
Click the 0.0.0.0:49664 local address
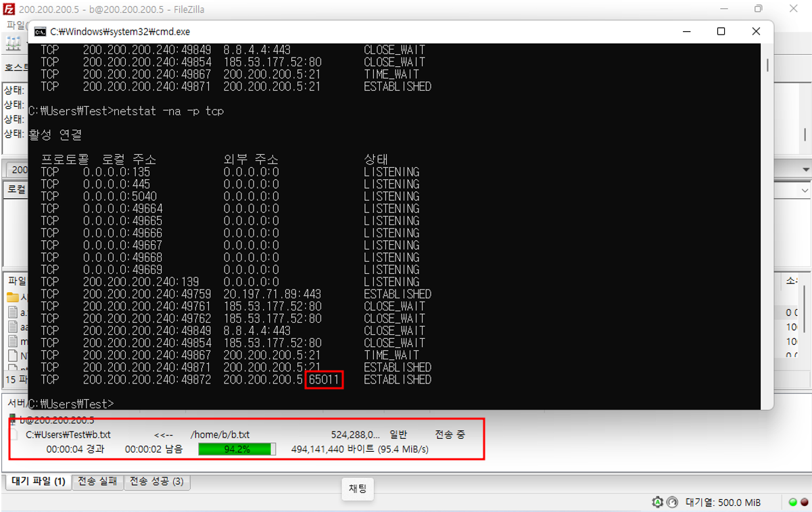[123, 208]
